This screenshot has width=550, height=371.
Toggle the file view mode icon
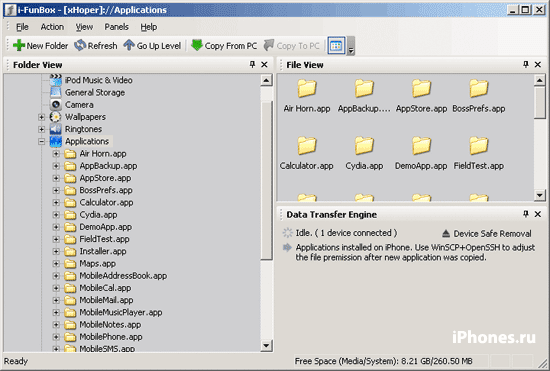point(336,46)
